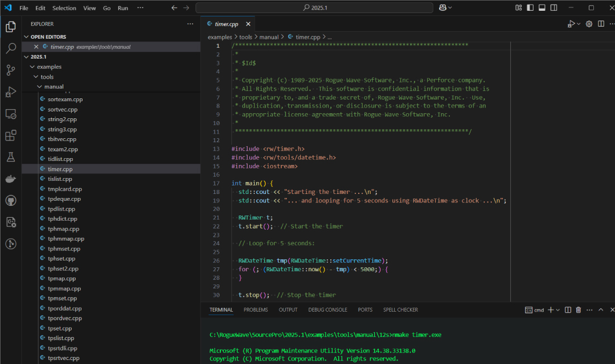Switch to the PROBLEMS tab
This screenshot has height=364, width=615.
point(256,310)
